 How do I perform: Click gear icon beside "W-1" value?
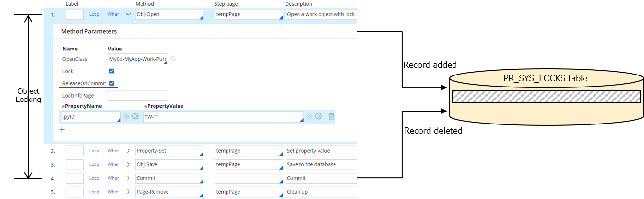point(318,116)
